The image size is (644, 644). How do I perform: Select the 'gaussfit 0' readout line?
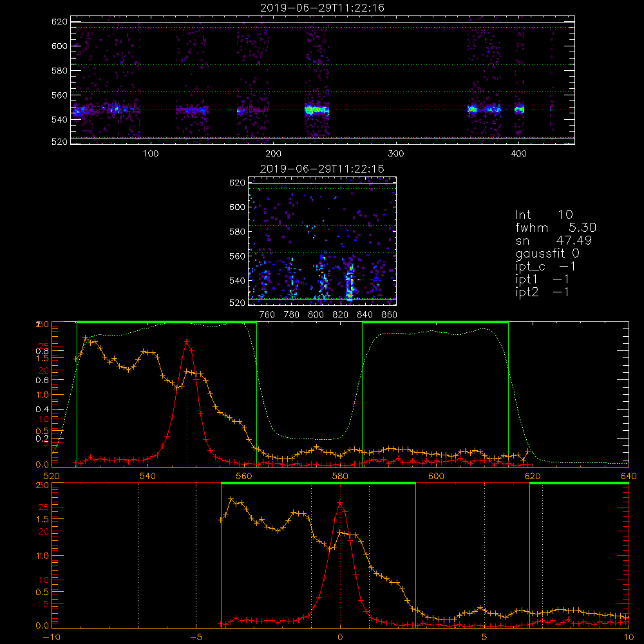pos(547,253)
